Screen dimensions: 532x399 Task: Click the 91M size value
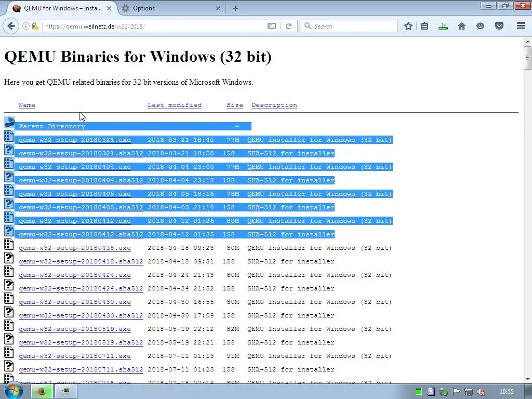point(233,356)
